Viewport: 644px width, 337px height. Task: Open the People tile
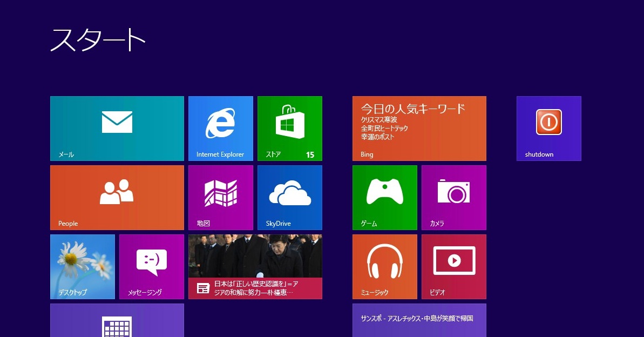(117, 198)
